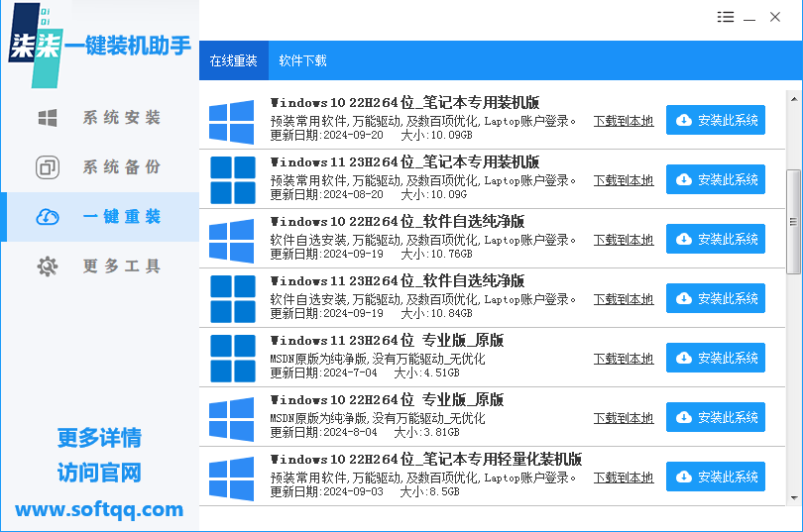Click 更新日期:2024-7-04 text
This screenshot has height=532, width=803.
(323, 372)
